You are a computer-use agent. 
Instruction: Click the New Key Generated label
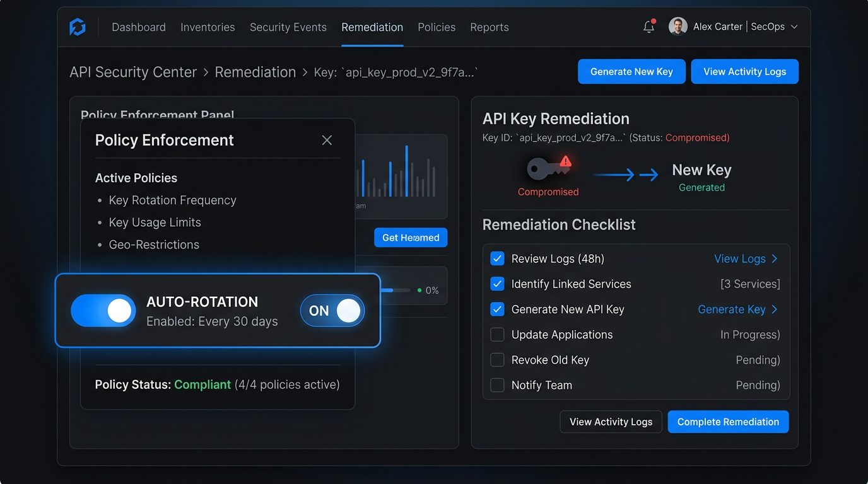(701, 177)
